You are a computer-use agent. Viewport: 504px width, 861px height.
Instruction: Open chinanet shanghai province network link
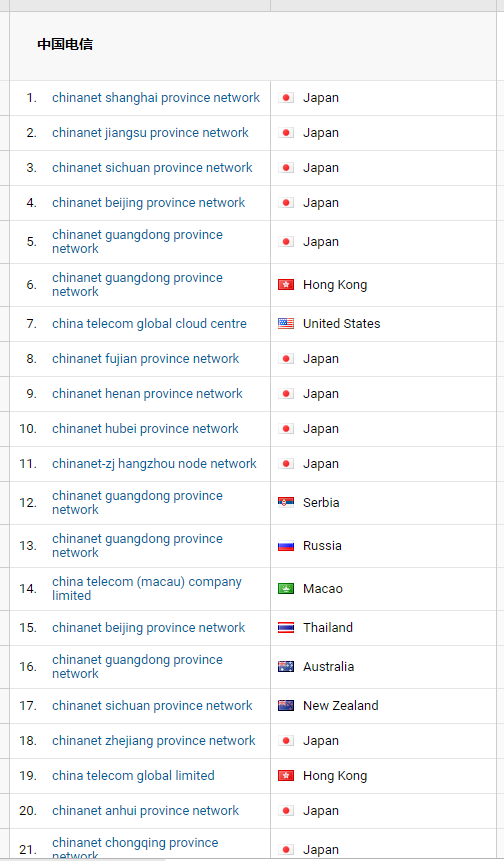point(156,98)
